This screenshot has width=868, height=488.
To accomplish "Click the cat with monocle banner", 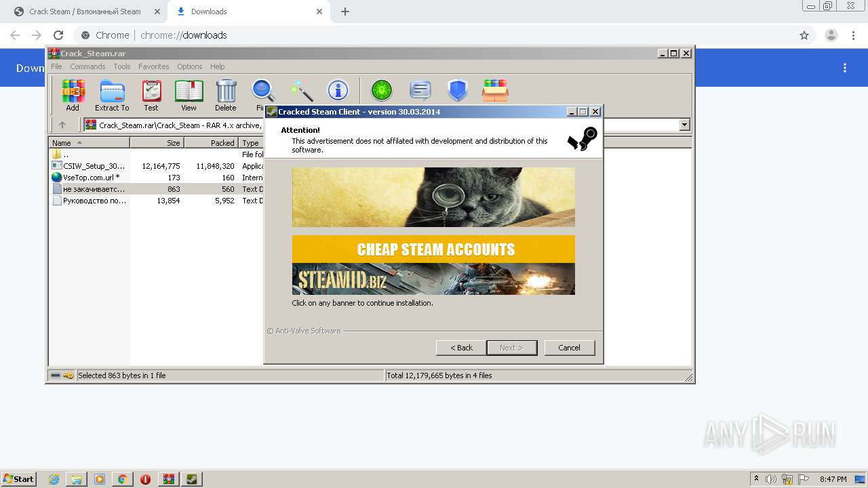I will [x=433, y=197].
